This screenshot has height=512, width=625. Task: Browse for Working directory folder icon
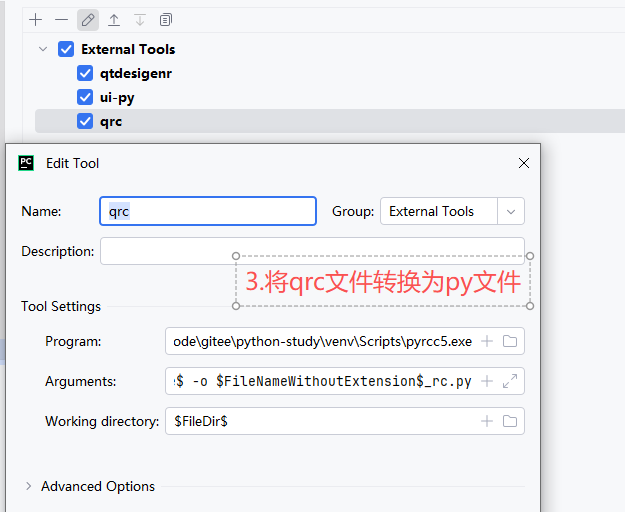(510, 421)
